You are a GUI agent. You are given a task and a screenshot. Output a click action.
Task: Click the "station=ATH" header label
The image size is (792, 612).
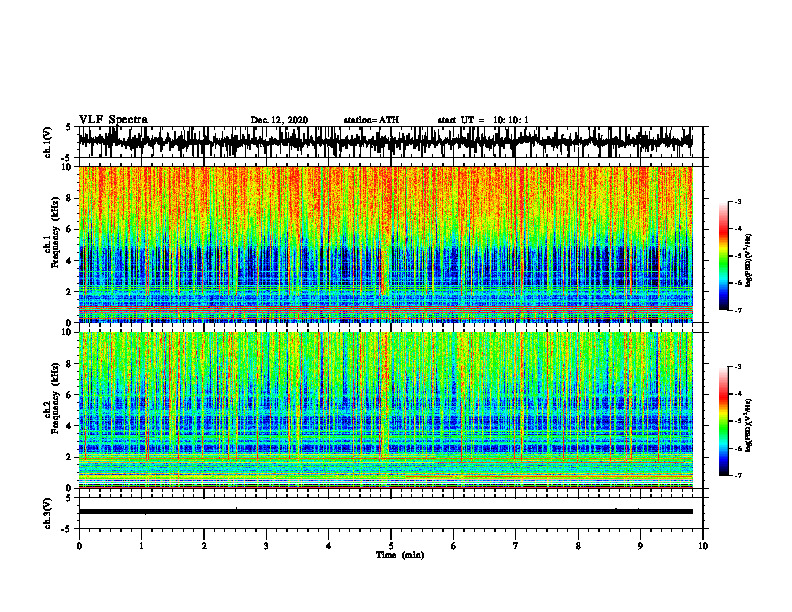tap(371, 120)
